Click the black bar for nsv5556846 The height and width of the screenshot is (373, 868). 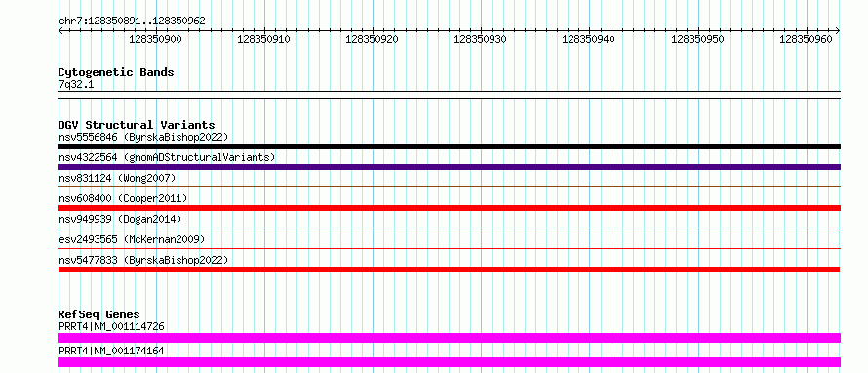coord(449,146)
